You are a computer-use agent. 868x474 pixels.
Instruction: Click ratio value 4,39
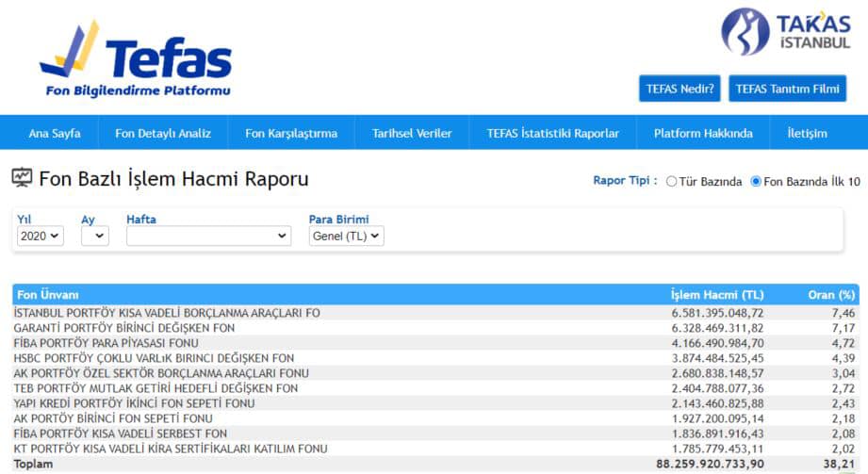(x=843, y=358)
